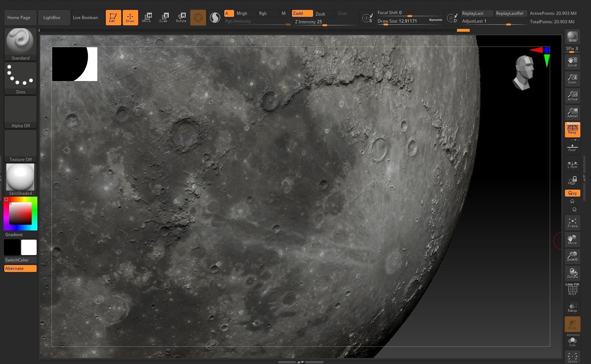Click the Rotate view icon in right shelf

[572, 273]
